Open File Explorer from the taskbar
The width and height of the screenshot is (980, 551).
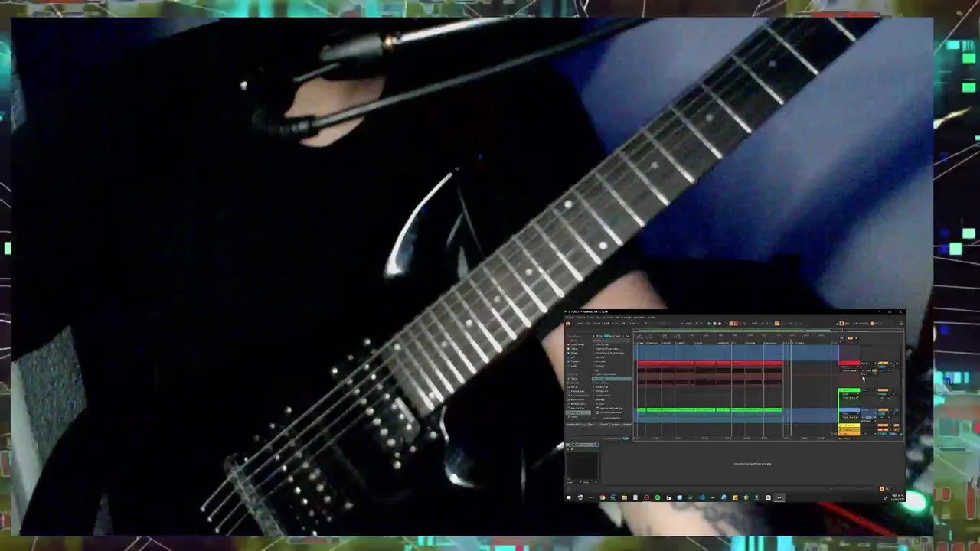tap(624, 497)
